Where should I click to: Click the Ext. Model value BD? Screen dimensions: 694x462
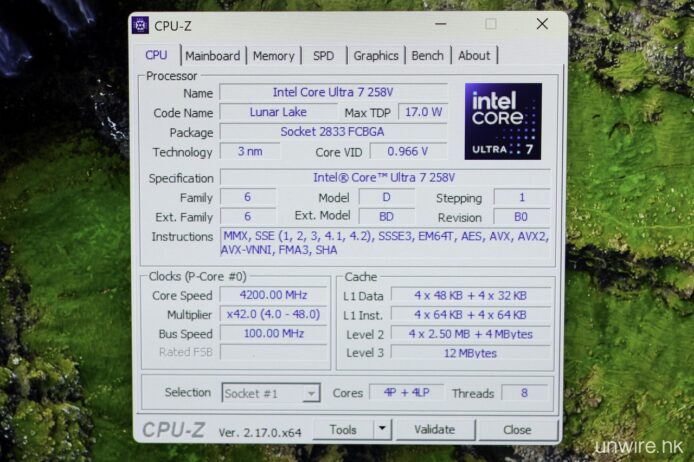(x=386, y=217)
